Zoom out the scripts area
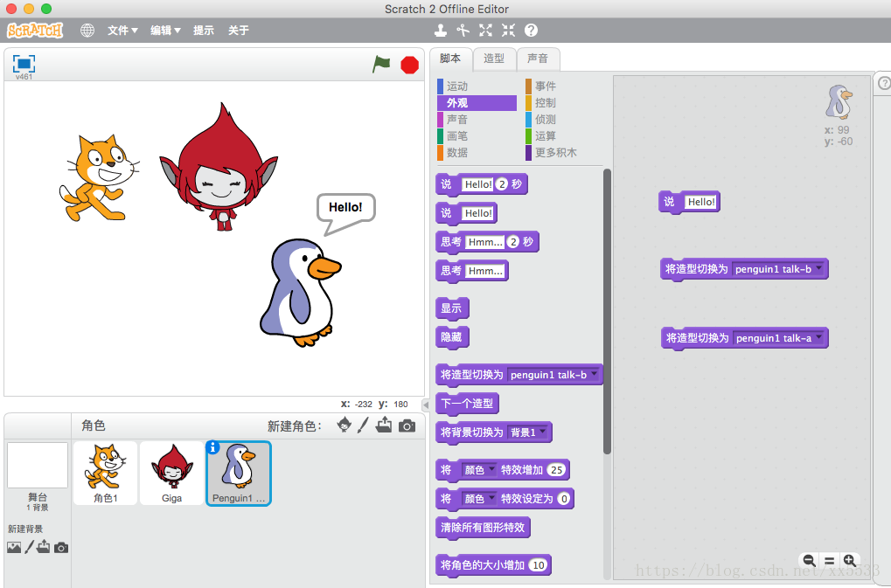This screenshot has height=588, width=891. coord(809,561)
